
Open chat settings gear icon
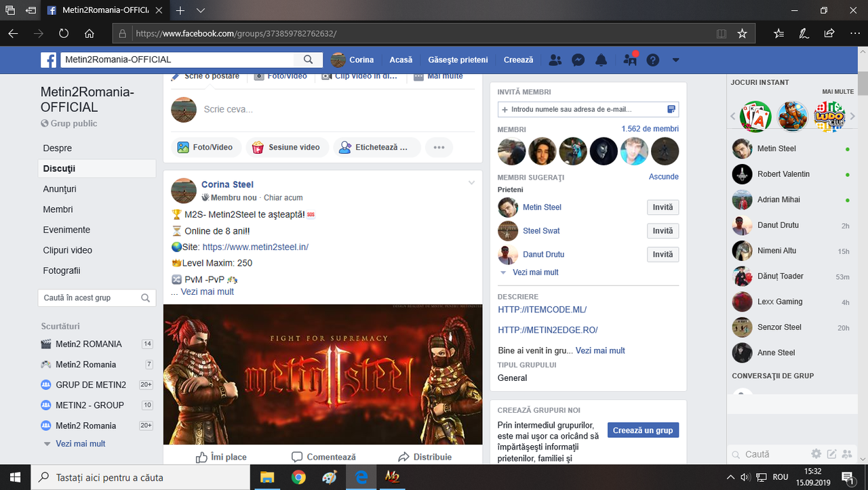[816, 454]
